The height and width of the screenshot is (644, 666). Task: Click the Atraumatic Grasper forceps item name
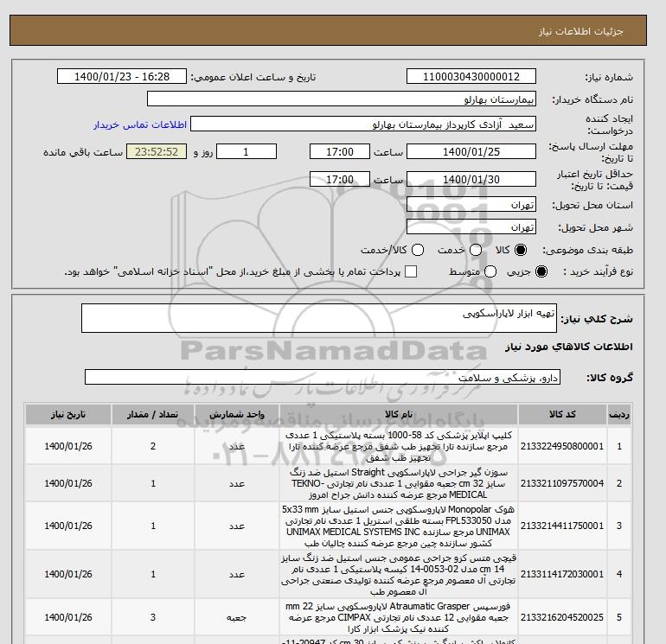(x=399, y=617)
